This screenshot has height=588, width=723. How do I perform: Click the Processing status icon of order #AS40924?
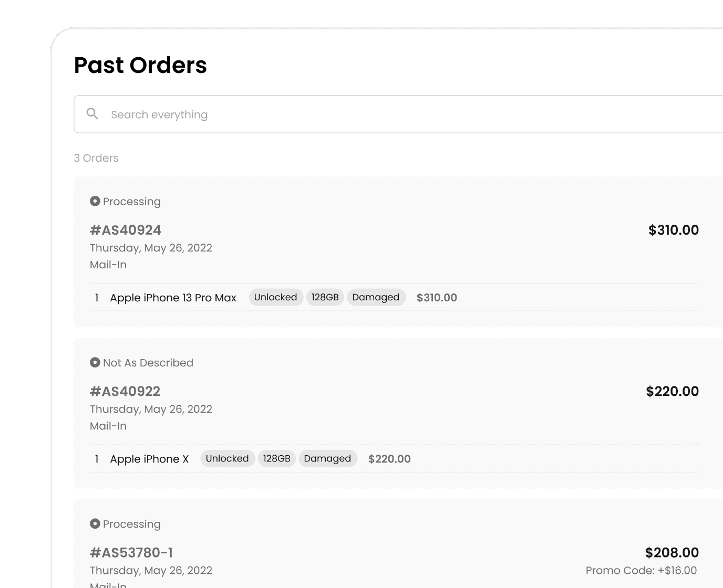point(95,201)
